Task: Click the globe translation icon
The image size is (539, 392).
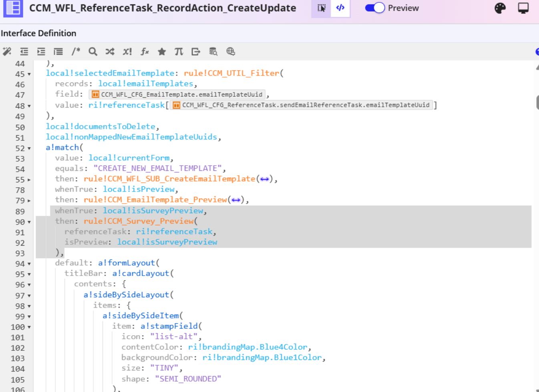Action: click(231, 52)
